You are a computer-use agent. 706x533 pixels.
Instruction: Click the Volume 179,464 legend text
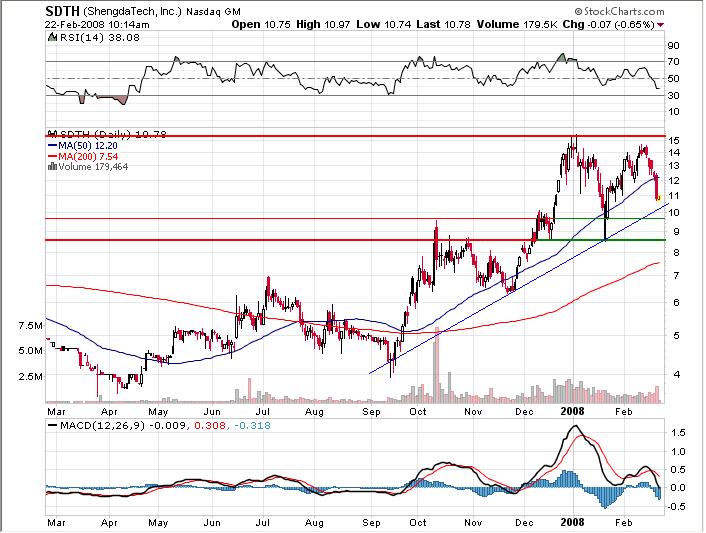[93, 167]
